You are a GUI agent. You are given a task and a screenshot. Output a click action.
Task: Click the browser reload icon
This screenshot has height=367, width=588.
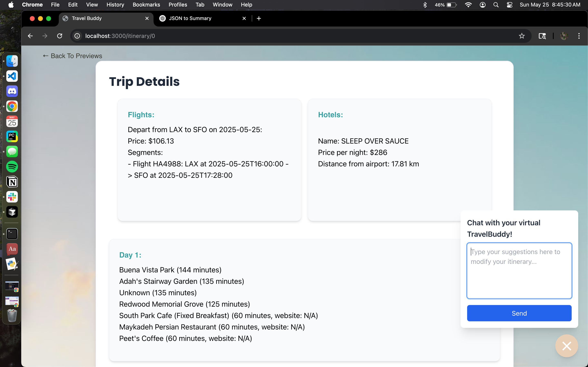pos(60,36)
